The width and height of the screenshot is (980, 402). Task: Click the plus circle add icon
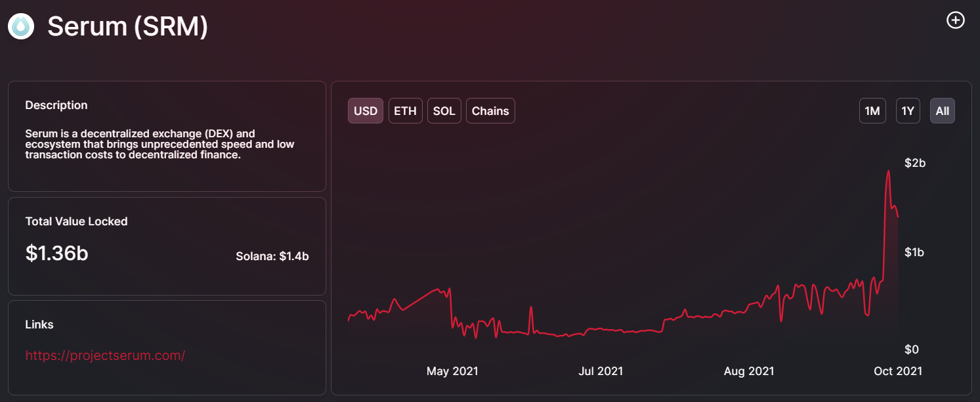coord(956,20)
